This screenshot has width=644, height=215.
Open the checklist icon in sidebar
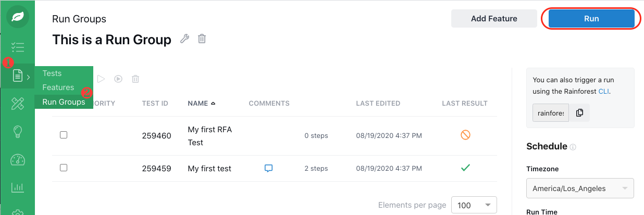click(x=18, y=47)
